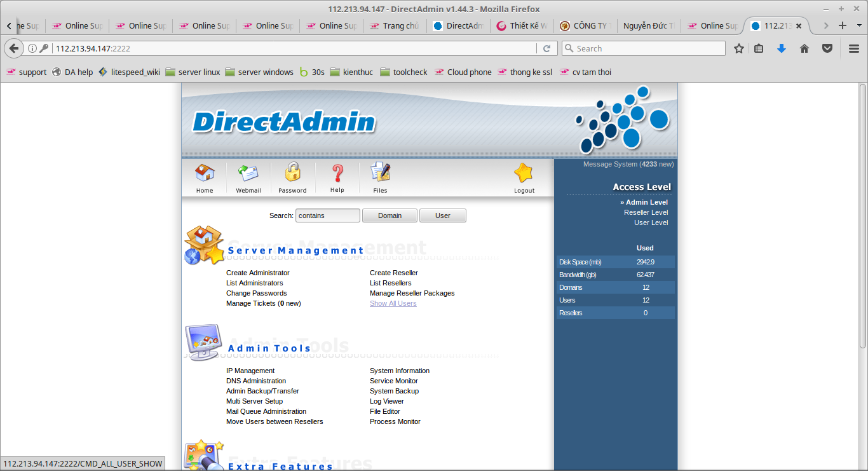Switch to User Level access

tap(651, 222)
